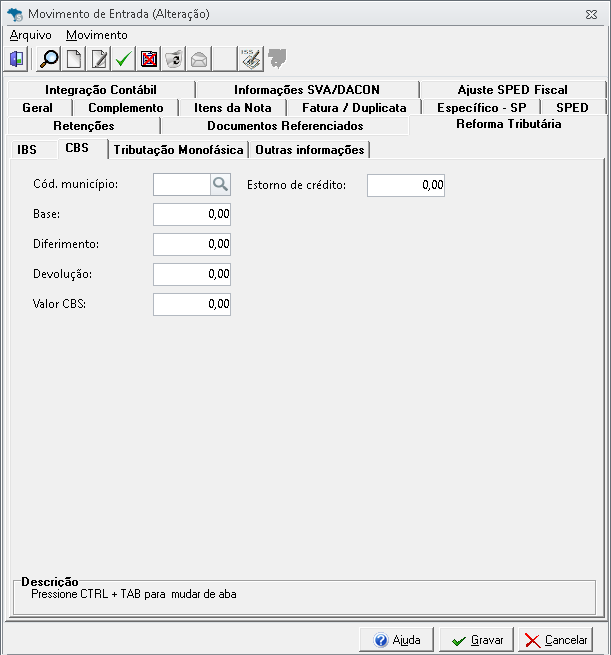
Task: Click the recycle bin toolbar icon
Action: pyautogui.click(x=174, y=59)
